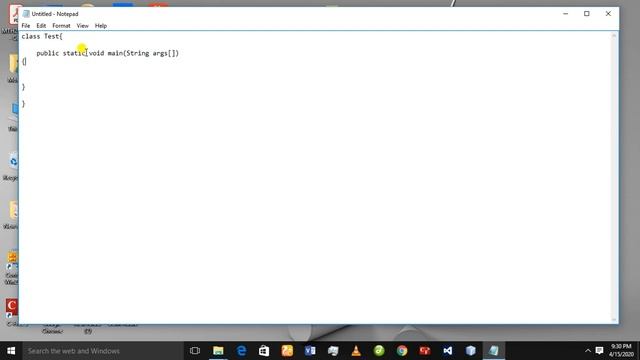Open the View menu

[x=82, y=26]
